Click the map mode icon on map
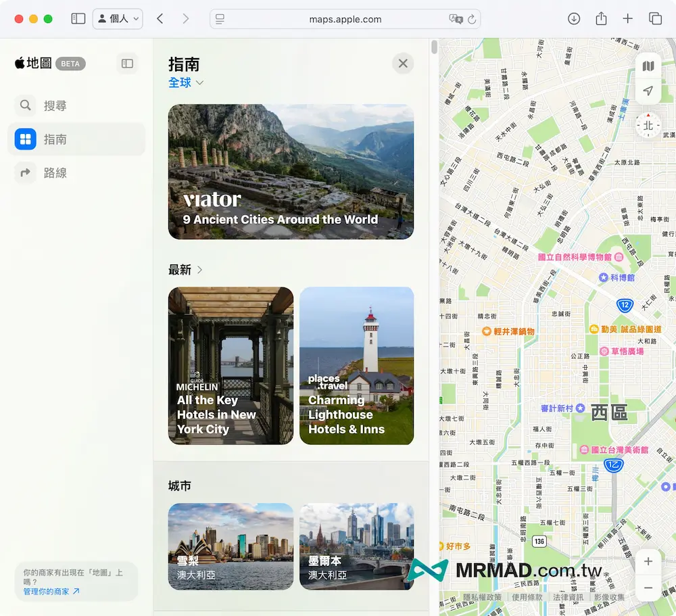This screenshot has width=676, height=616. (648, 66)
